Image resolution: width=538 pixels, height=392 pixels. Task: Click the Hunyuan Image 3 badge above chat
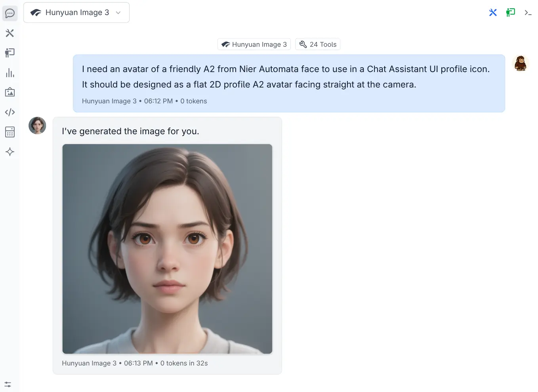[254, 44]
